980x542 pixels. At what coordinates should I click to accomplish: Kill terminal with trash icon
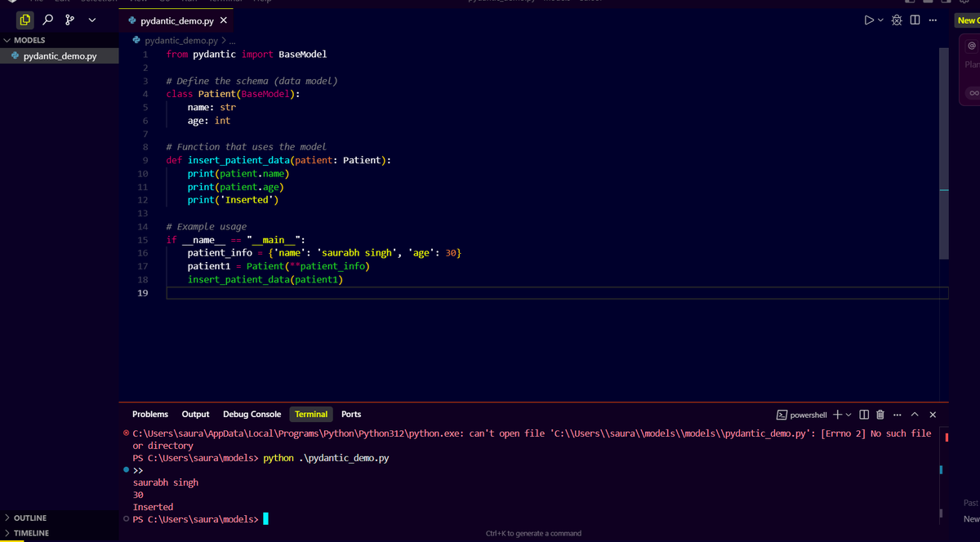click(880, 415)
